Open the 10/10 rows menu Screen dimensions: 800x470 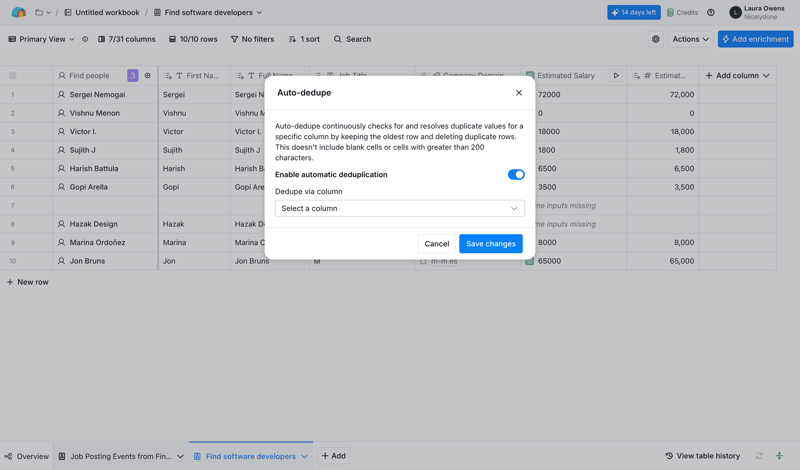click(x=193, y=39)
